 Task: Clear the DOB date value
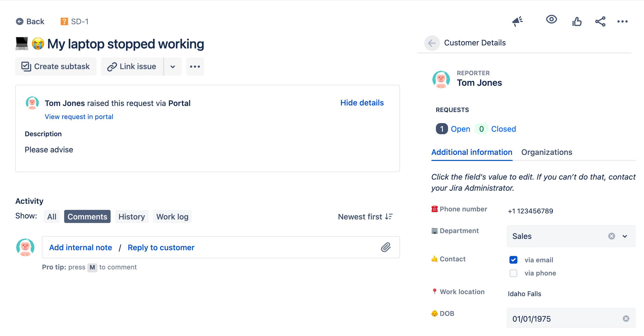click(626, 319)
